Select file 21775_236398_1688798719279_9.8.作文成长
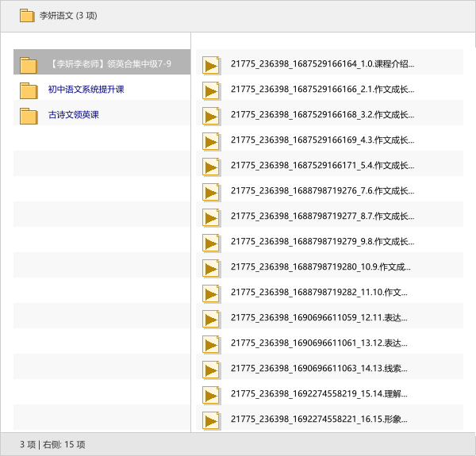476x456 pixels. (x=322, y=242)
